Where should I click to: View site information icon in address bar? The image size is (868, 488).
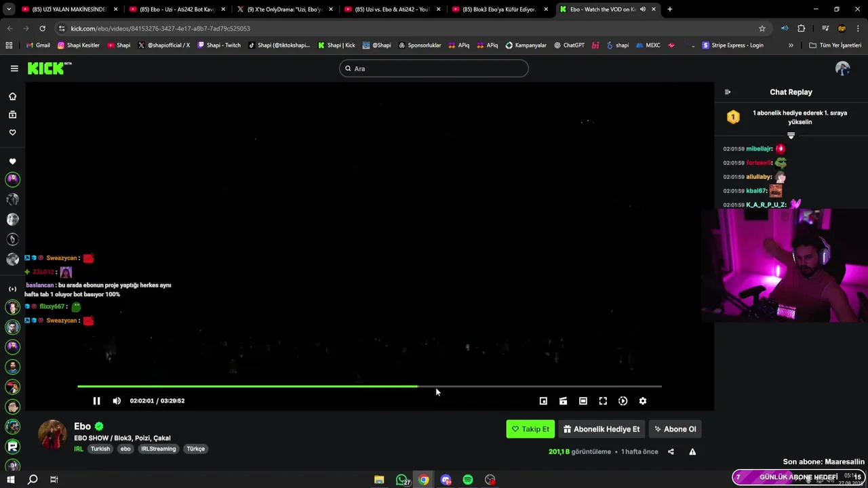(x=62, y=28)
